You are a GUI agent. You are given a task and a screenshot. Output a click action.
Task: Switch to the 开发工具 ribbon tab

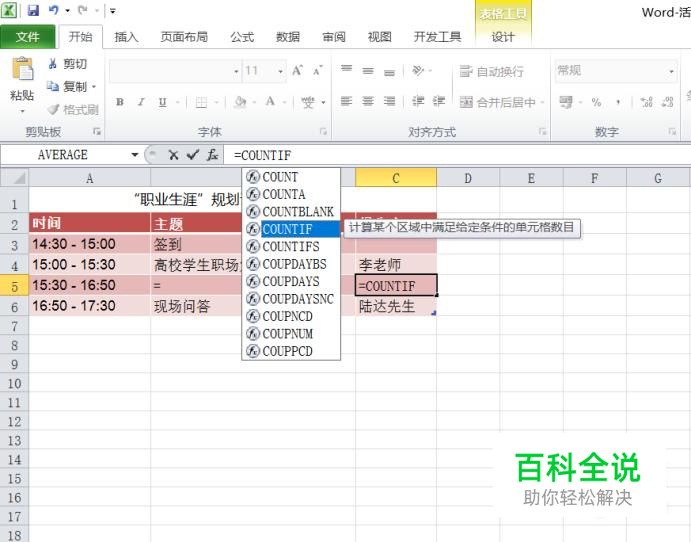(x=437, y=37)
